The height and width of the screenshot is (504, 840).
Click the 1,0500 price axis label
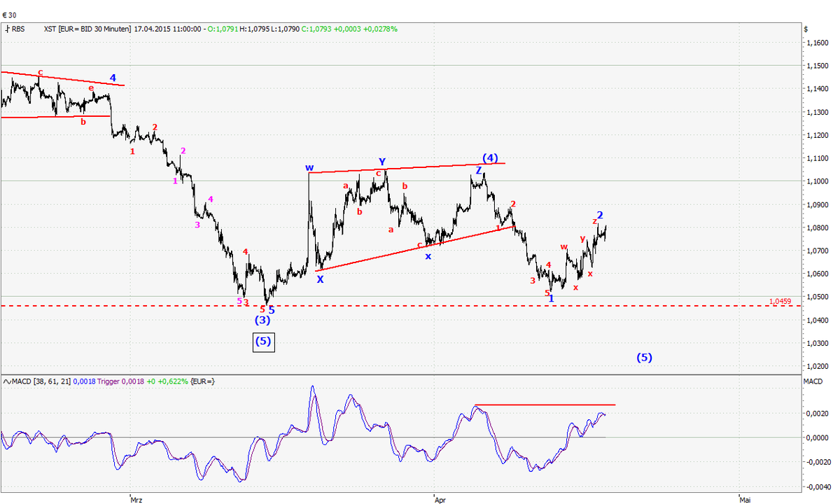coord(817,297)
